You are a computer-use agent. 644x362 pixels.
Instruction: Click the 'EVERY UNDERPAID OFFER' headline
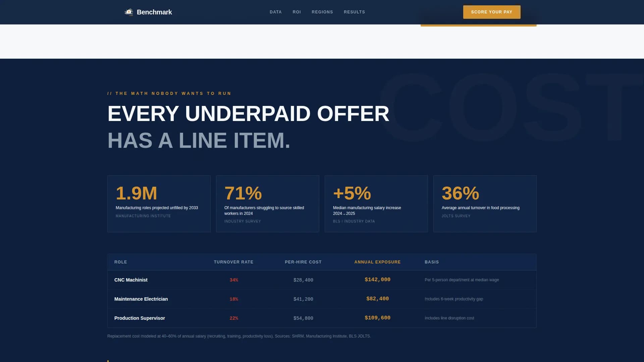tap(248, 114)
